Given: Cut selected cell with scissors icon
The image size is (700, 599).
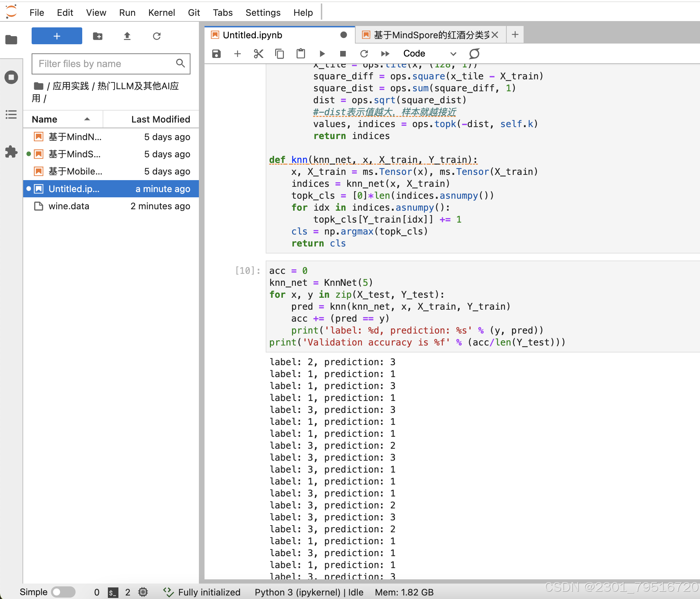Looking at the screenshot, I should (x=258, y=54).
